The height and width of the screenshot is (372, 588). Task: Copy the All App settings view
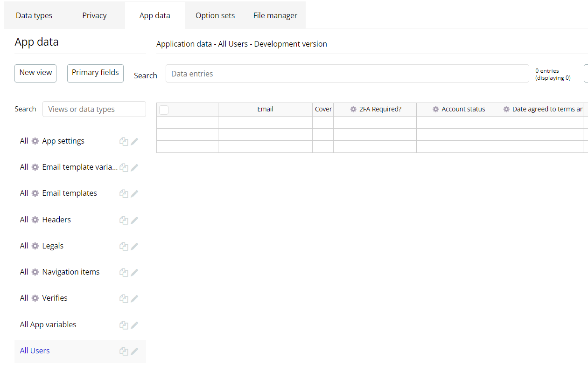coord(124,141)
